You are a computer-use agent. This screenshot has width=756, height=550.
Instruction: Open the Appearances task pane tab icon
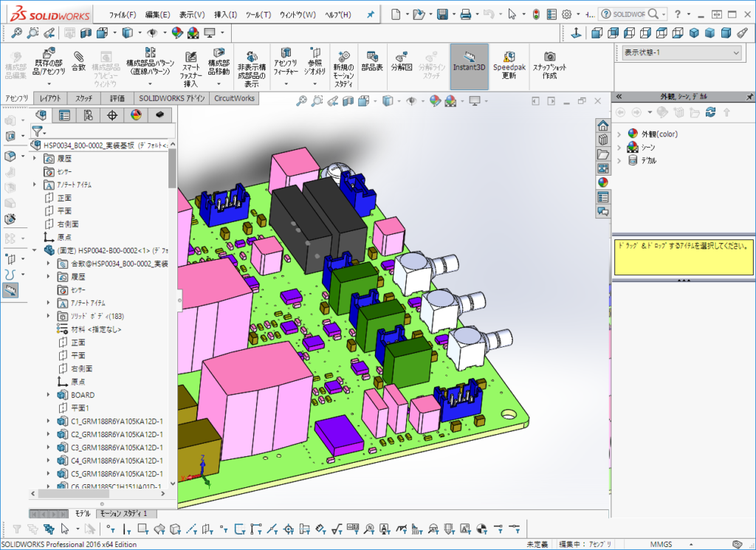602,182
